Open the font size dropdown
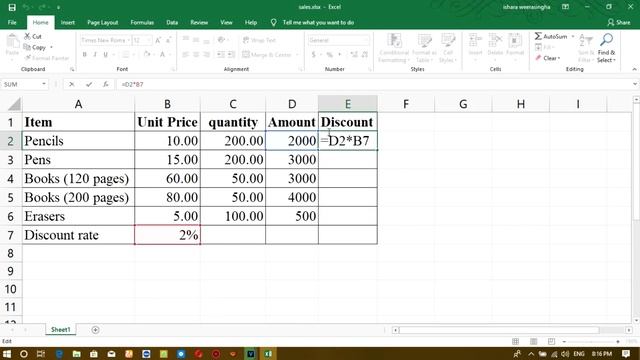640x360 pixels. tap(149, 40)
